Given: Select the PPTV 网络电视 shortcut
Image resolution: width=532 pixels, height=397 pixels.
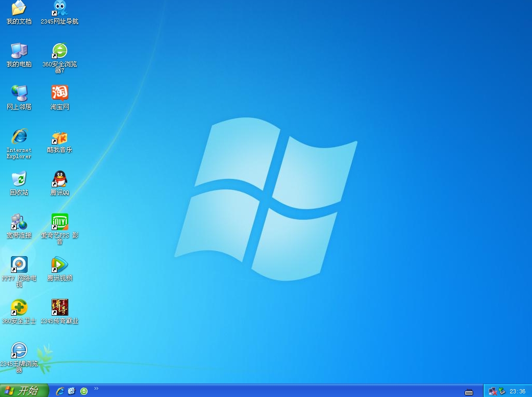Looking at the screenshot, I should (x=19, y=272).
